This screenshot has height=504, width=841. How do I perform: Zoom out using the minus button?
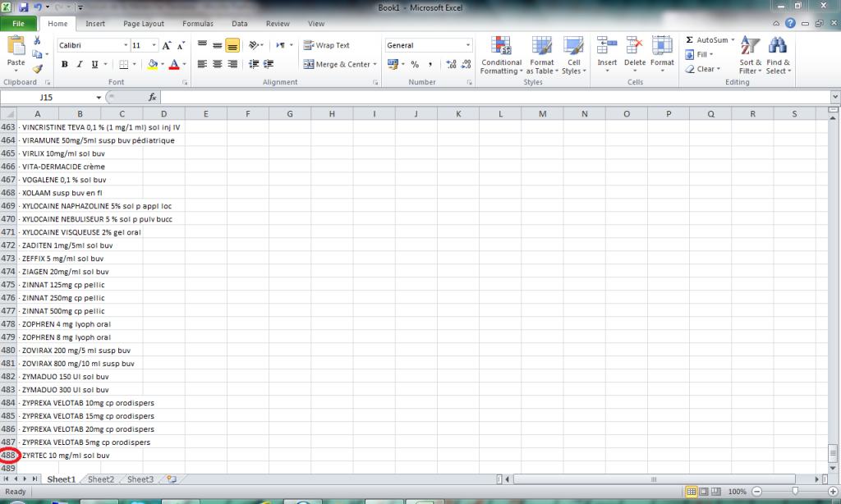pos(756,492)
